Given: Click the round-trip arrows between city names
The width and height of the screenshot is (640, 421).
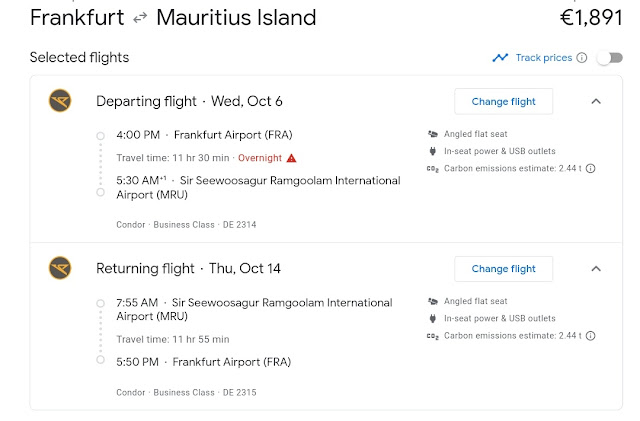Looking at the screenshot, I should [141, 18].
